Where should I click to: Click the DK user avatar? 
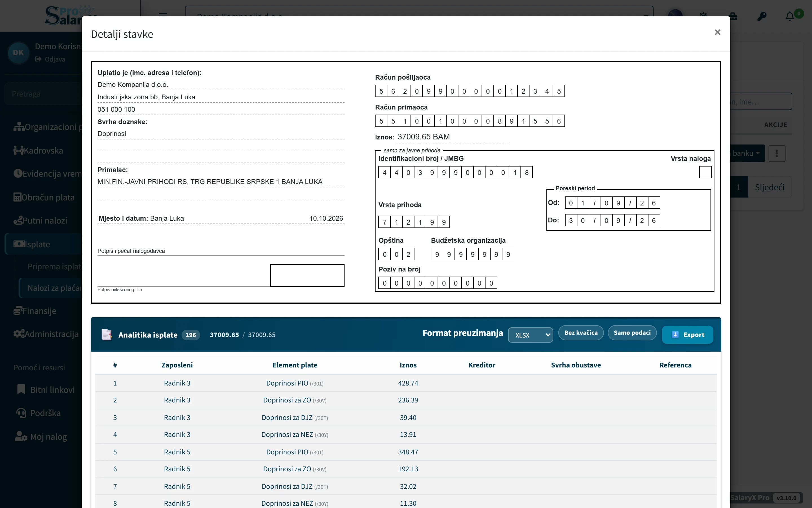(18, 53)
